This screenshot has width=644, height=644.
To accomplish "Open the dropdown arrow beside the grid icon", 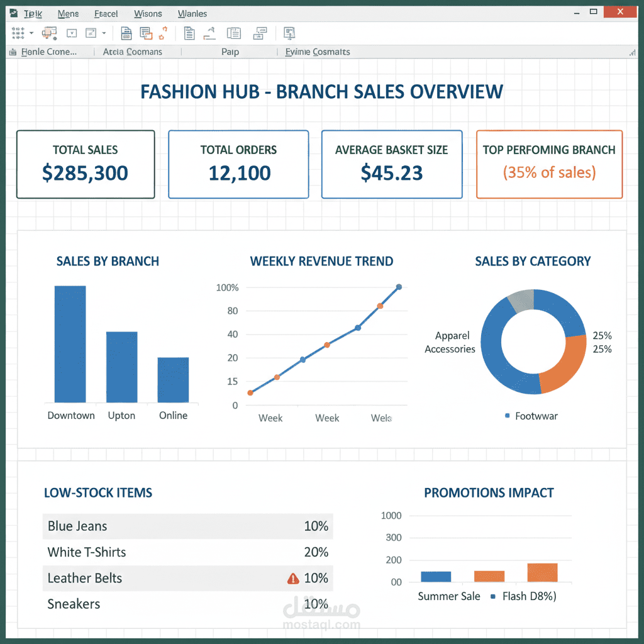I will [x=30, y=33].
